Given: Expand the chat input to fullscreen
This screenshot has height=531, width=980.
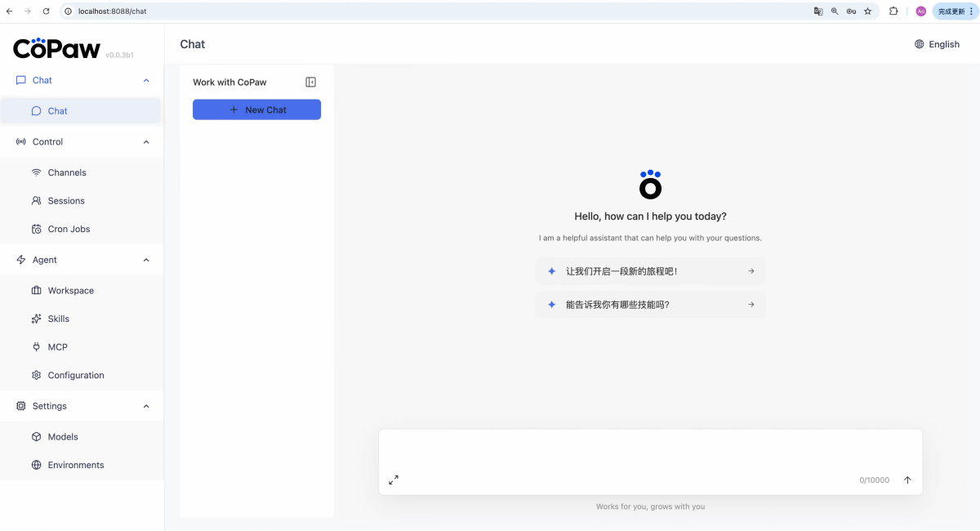Looking at the screenshot, I should [394, 480].
